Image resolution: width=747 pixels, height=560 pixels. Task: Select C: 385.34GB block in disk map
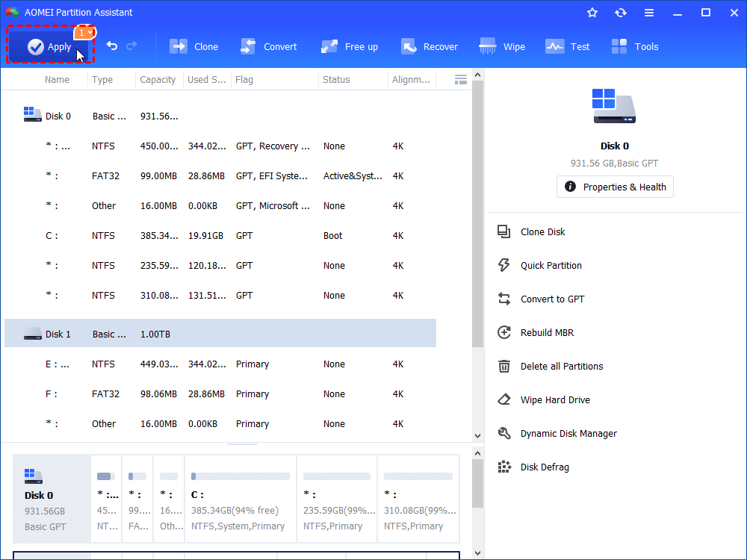(x=240, y=499)
